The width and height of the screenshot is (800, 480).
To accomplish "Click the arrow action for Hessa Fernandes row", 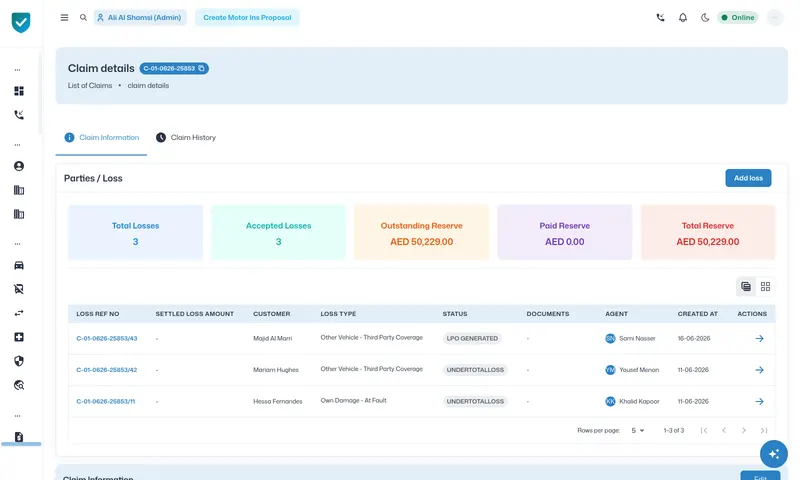I will [759, 401].
